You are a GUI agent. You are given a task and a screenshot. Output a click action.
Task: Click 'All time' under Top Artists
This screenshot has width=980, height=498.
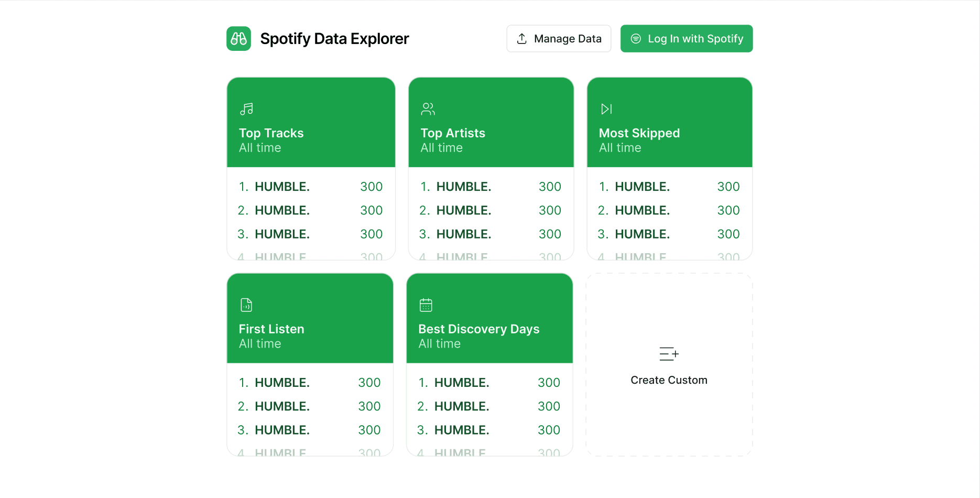click(x=441, y=148)
